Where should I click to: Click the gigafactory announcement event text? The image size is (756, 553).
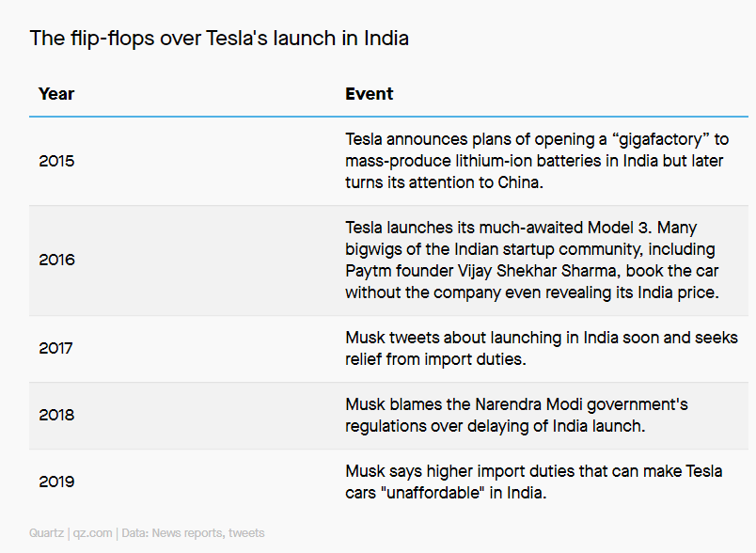pyautogui.click(x=537, y=161)
